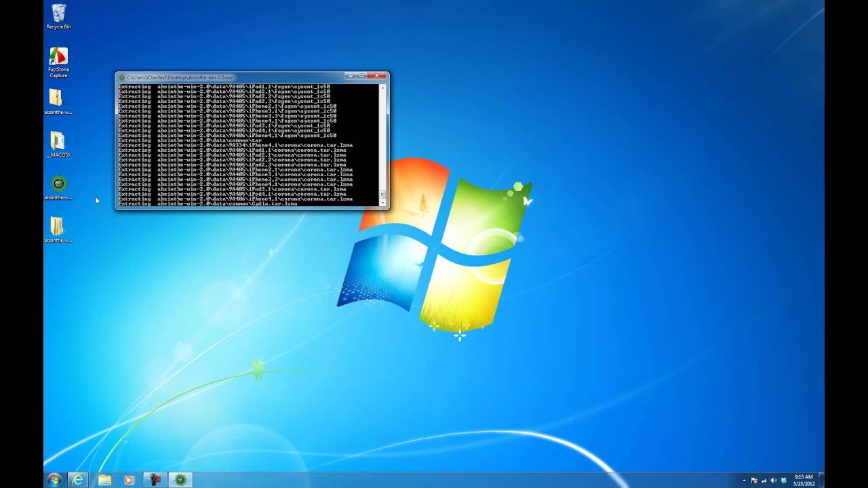Open the Action Center flag icon

pyautogui.click(x=754, y=480)
